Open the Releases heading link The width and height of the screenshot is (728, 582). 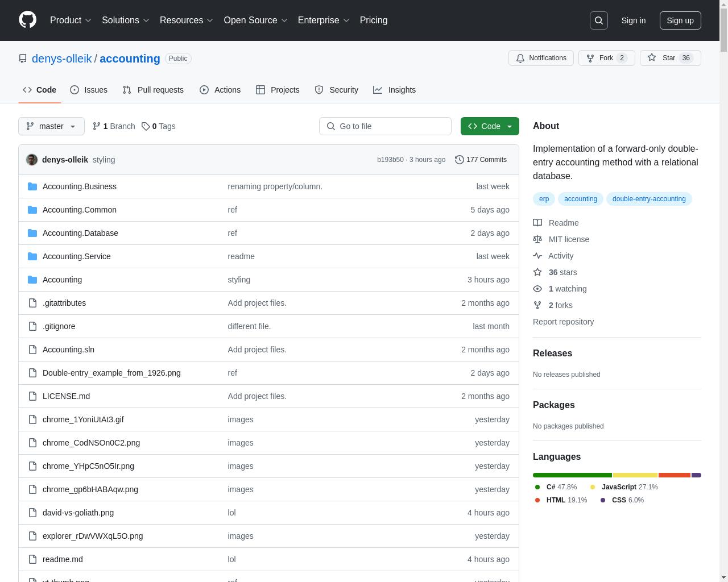click(552, 353)
